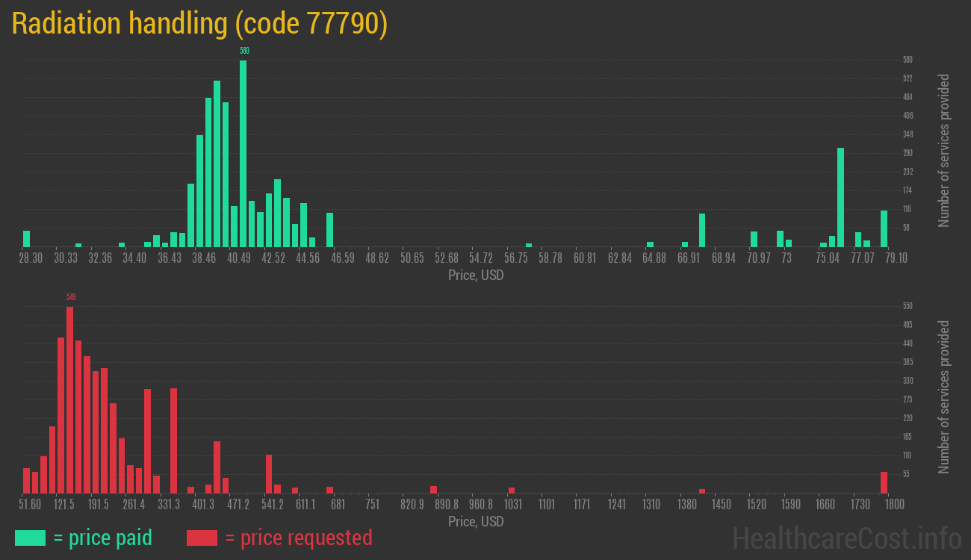Select the leftmost green bar above 28.30
This screenshot has height=560, width=971.
pyautogui.click(x=27, y=239)
